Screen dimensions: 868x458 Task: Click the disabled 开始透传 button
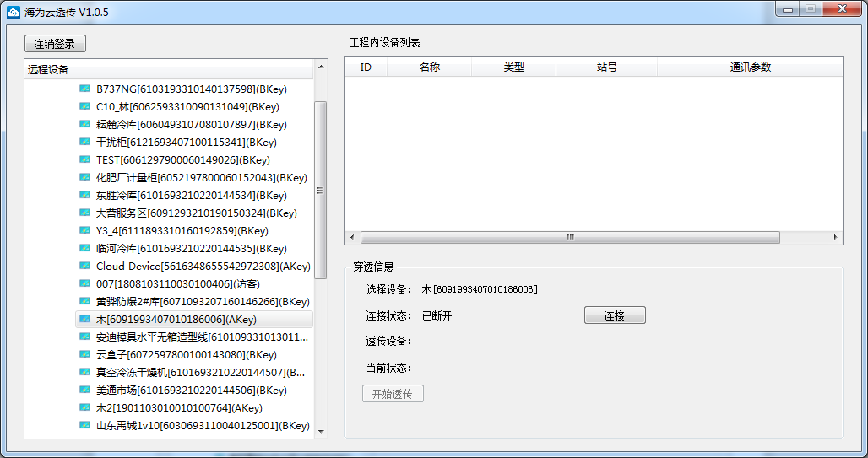[393, 394]
